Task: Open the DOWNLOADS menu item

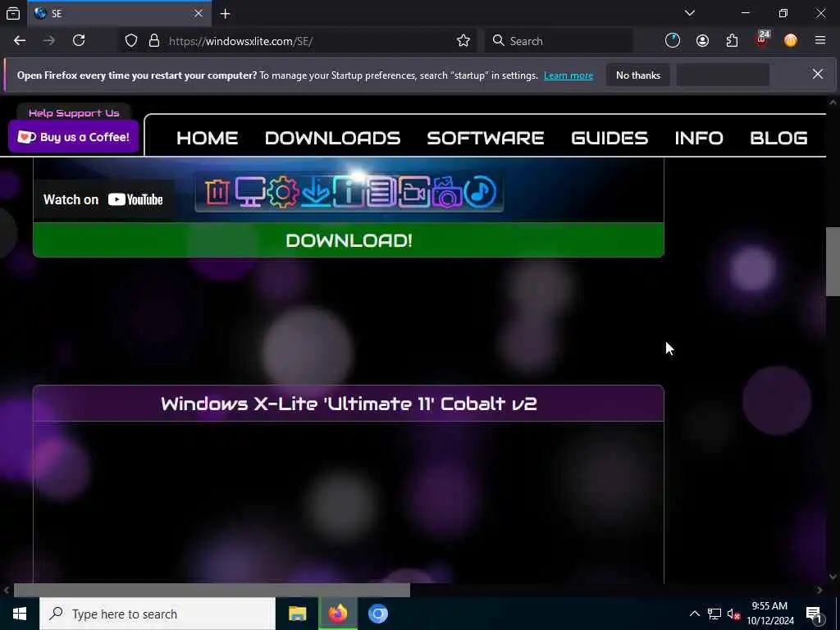Action: 333,138
